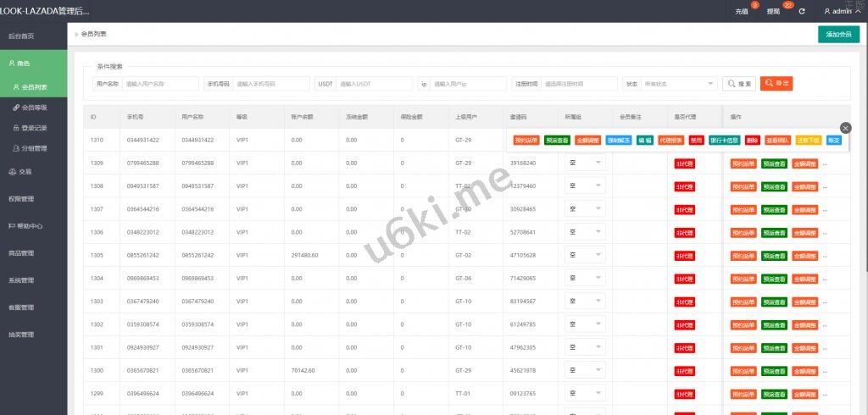Click the 用户名称 search input field
This screenshot has width=868, height=415.
click(159, 84)
